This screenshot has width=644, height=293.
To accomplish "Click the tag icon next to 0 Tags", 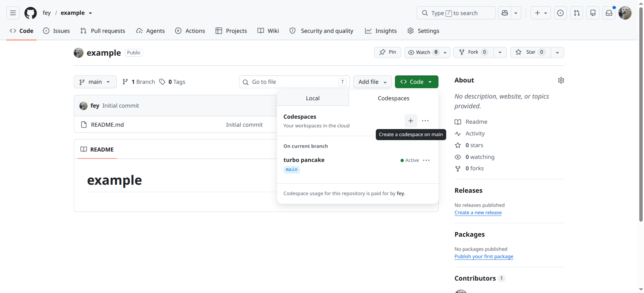I will (x=162, y=82).
